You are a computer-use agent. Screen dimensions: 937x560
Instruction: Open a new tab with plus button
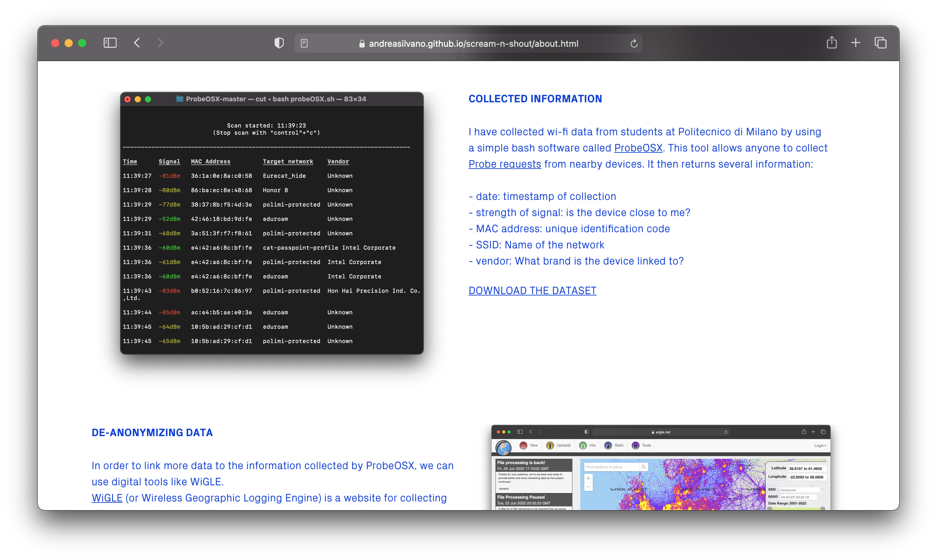pos(856,43)
